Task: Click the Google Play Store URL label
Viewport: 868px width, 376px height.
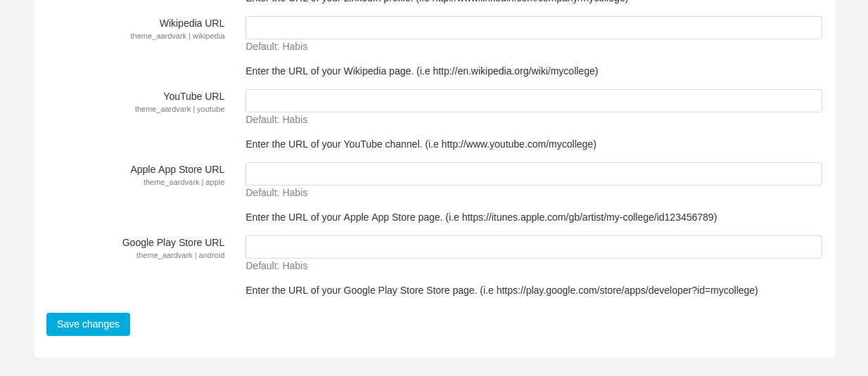Action: coord(173,242)
